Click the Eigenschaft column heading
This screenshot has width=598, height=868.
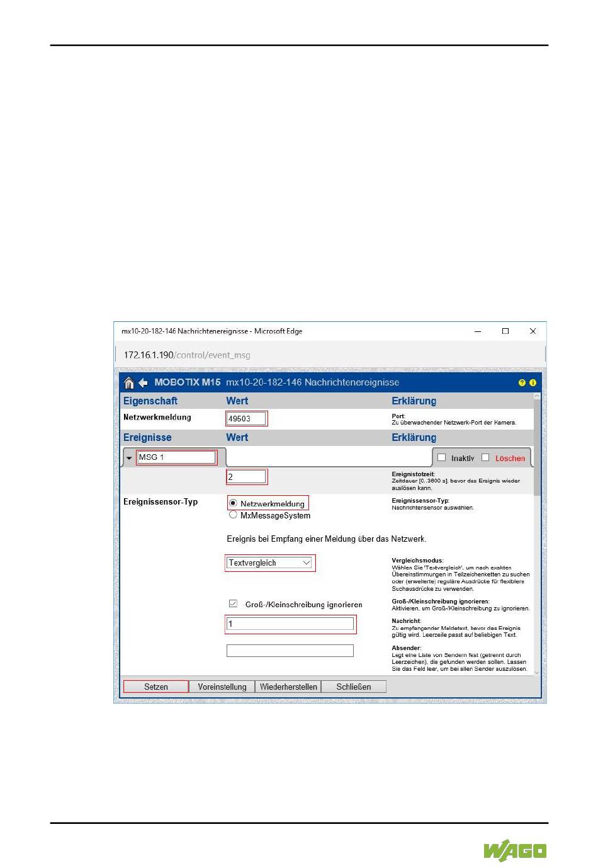[150, 401]
